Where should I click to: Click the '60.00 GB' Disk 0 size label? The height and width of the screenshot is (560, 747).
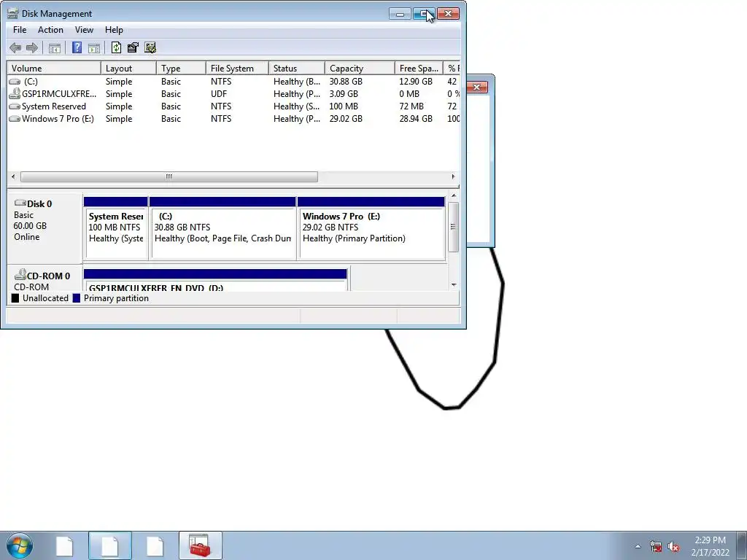click(30, 226)
